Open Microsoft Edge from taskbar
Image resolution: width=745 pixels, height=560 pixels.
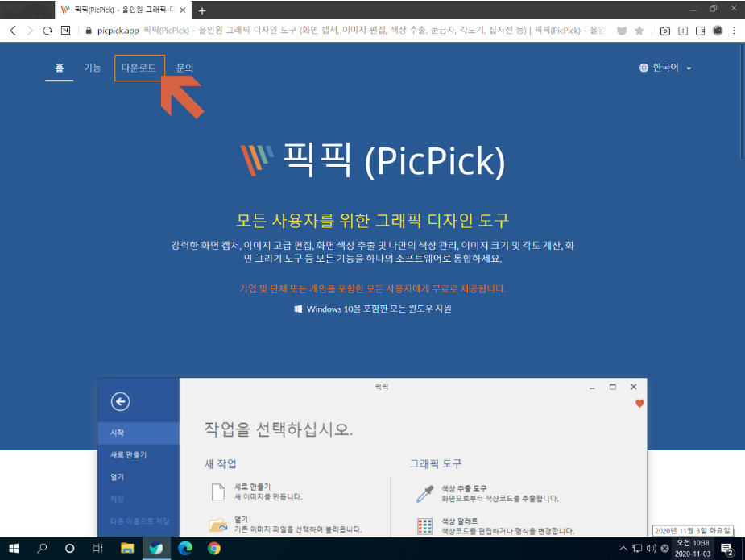click(184, 549)
